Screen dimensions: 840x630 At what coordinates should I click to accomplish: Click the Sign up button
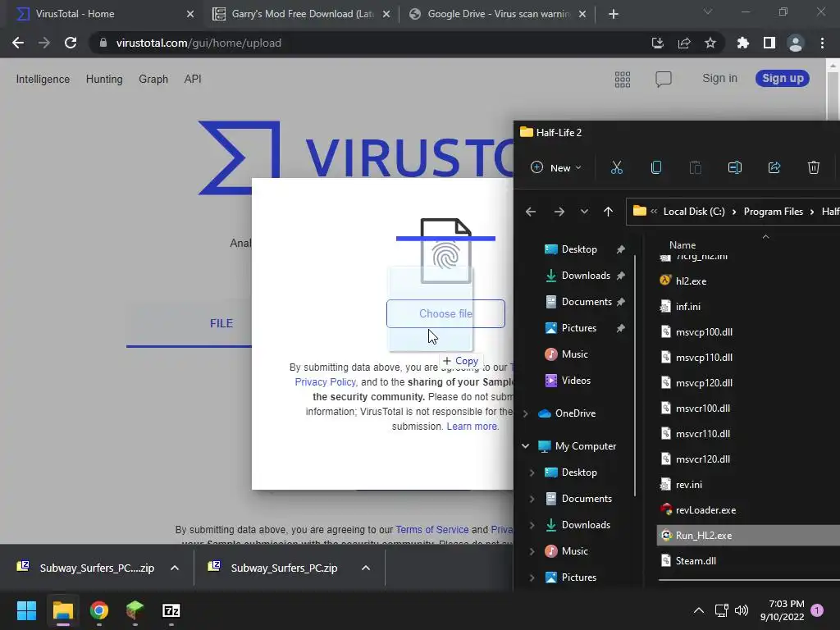coord(782,78)
